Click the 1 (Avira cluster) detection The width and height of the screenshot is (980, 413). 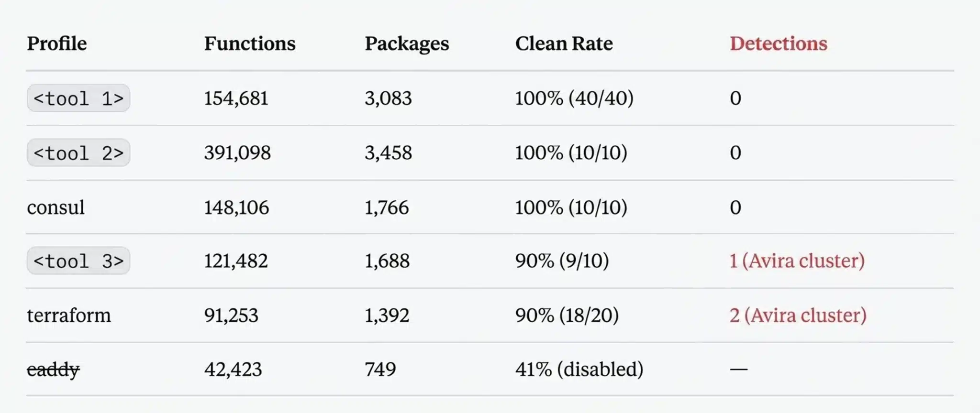[x=797, y=261]
